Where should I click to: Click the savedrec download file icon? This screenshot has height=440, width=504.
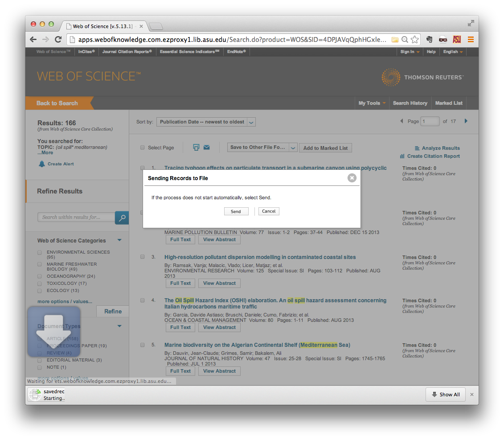click(35, 395)
